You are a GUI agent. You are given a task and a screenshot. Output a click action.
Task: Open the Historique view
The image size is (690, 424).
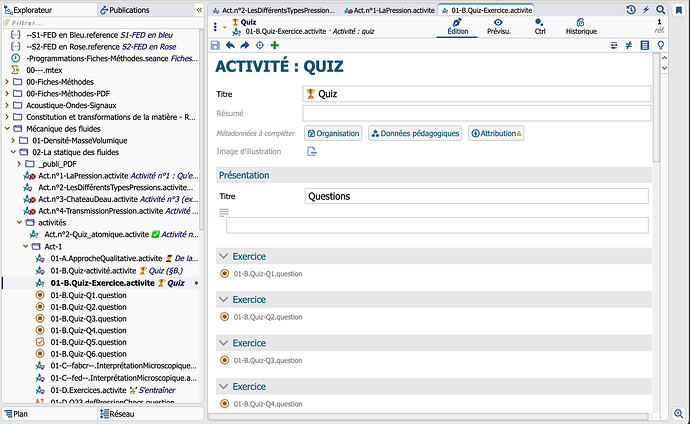(x=581, y=26)
